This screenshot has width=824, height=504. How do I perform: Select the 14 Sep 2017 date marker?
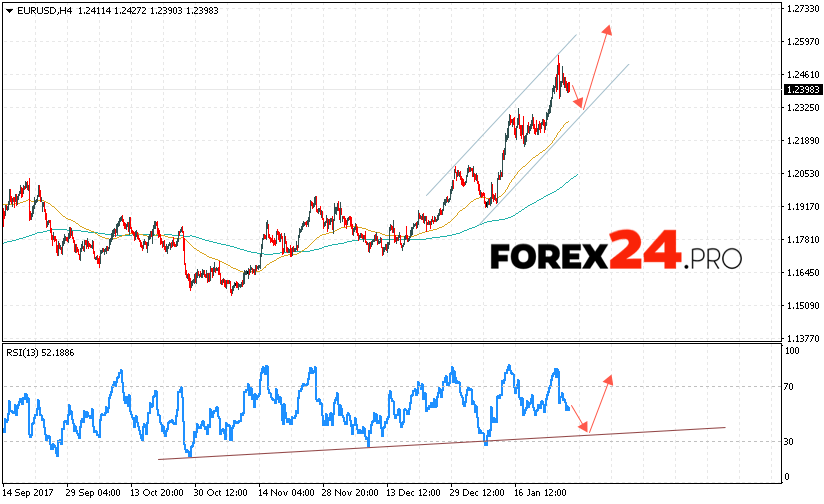pos(30,493)
